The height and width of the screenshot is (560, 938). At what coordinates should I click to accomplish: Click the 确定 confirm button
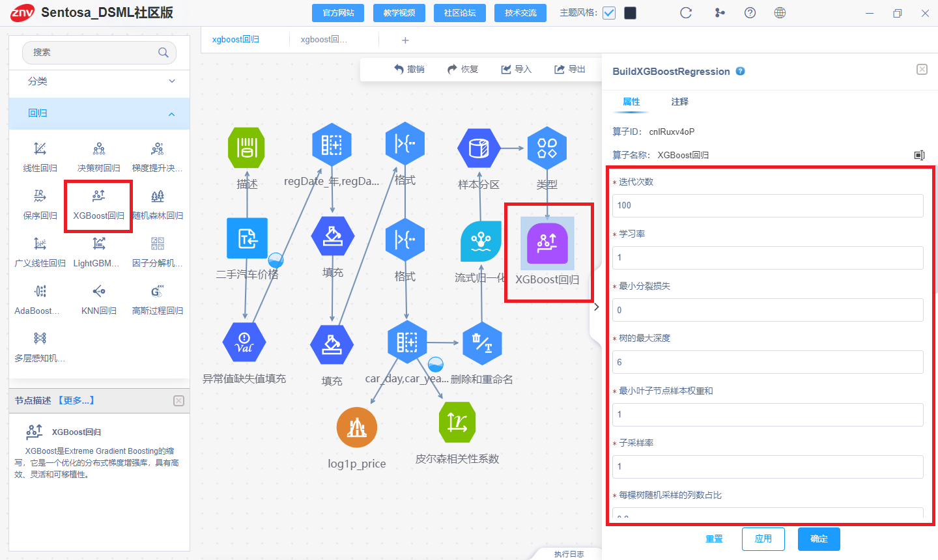tap(819, 539)
